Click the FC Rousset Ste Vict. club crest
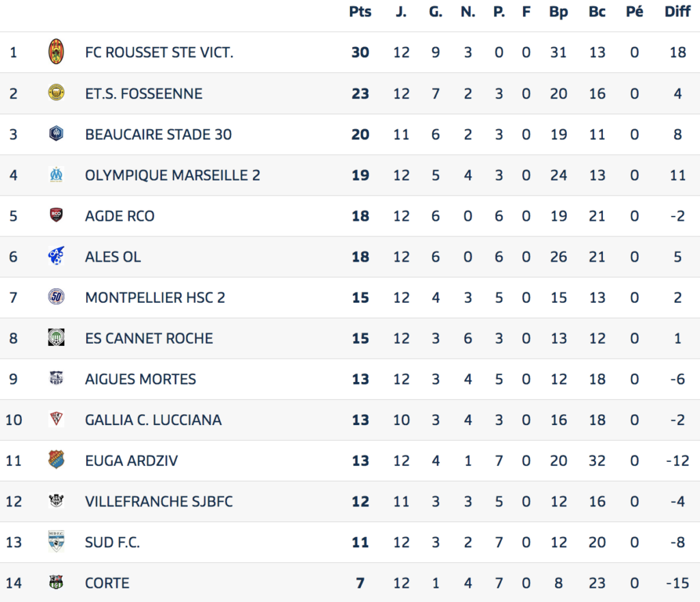 pyautogui.click(x=56, y=52)
